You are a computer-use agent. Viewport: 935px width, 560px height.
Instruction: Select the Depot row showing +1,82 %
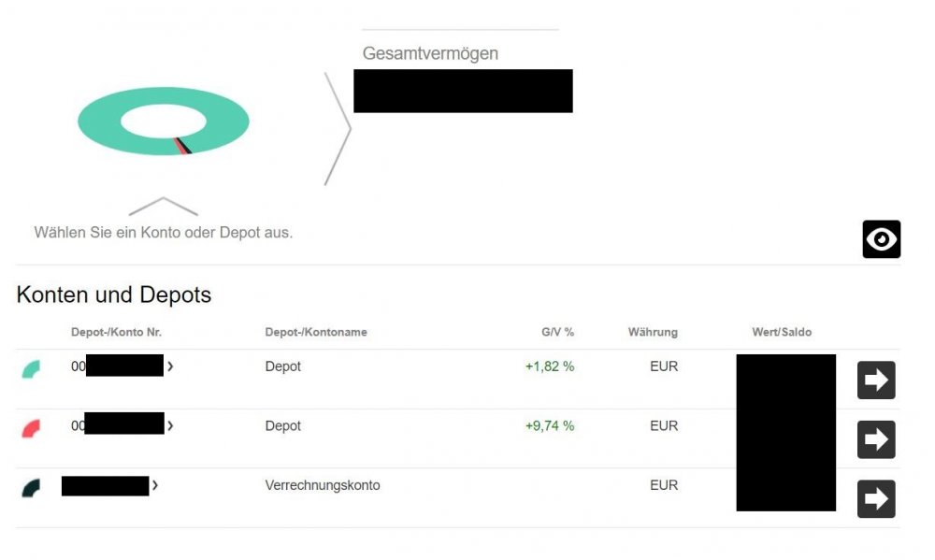click(283, 366)
